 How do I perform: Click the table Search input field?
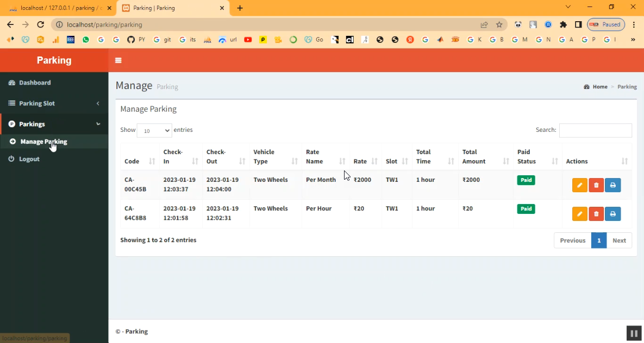pyautogui.click(x=595, y=130)
